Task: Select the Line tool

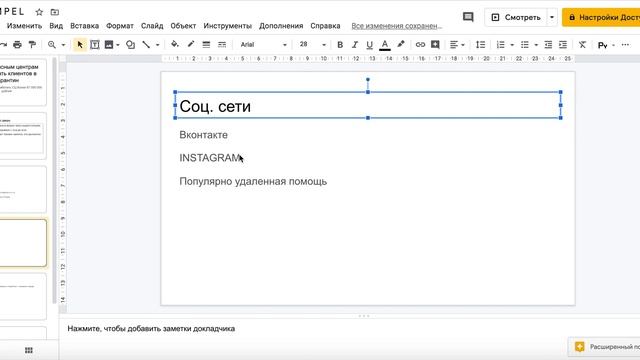Action: pos(146,44)
